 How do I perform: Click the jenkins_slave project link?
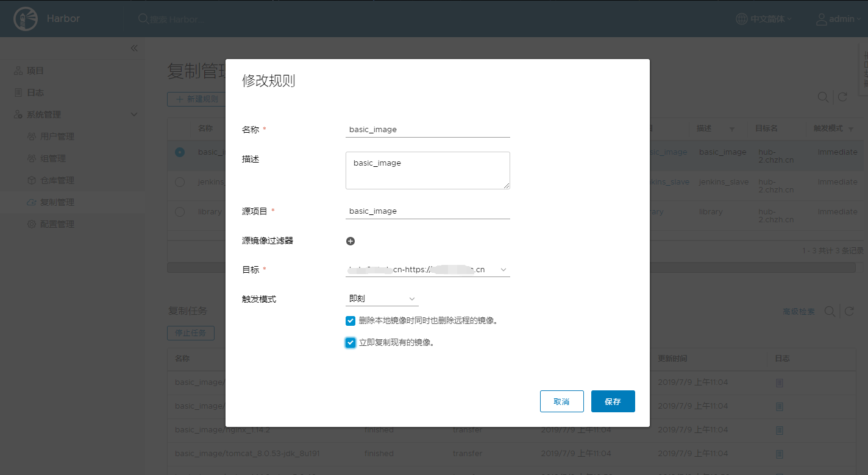point(669,182)
